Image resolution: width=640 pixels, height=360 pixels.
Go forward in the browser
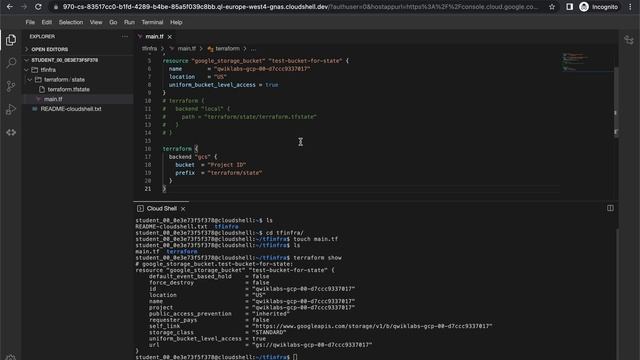(24, 7)
